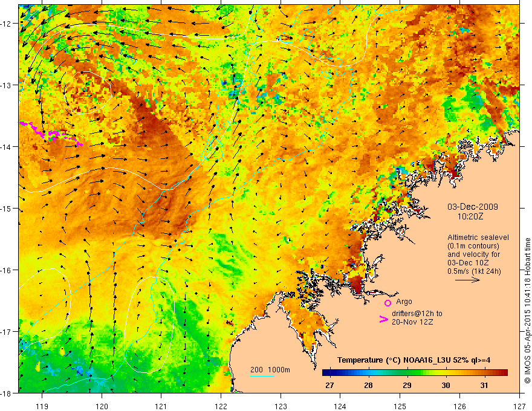Click the IMOS copyright timestamp text
Screen dimensions: 532x411
pyautogui.click(x=527, y=311)
